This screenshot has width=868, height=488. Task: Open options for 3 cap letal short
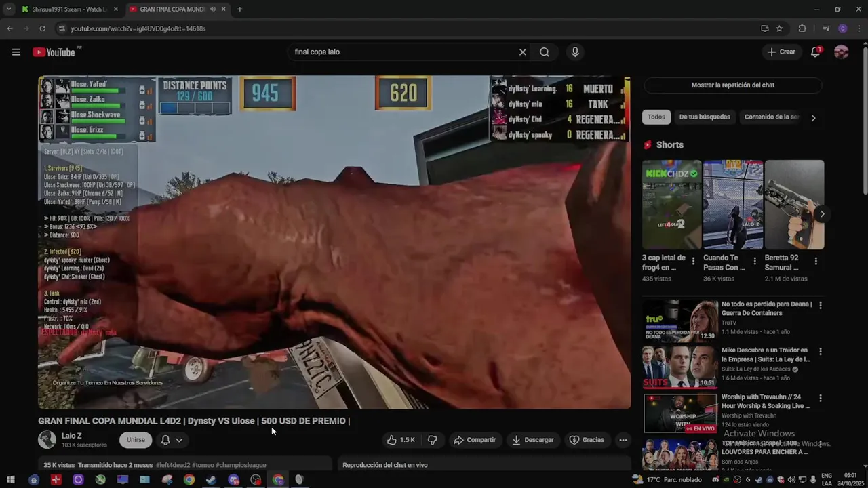tap(693, 261)
